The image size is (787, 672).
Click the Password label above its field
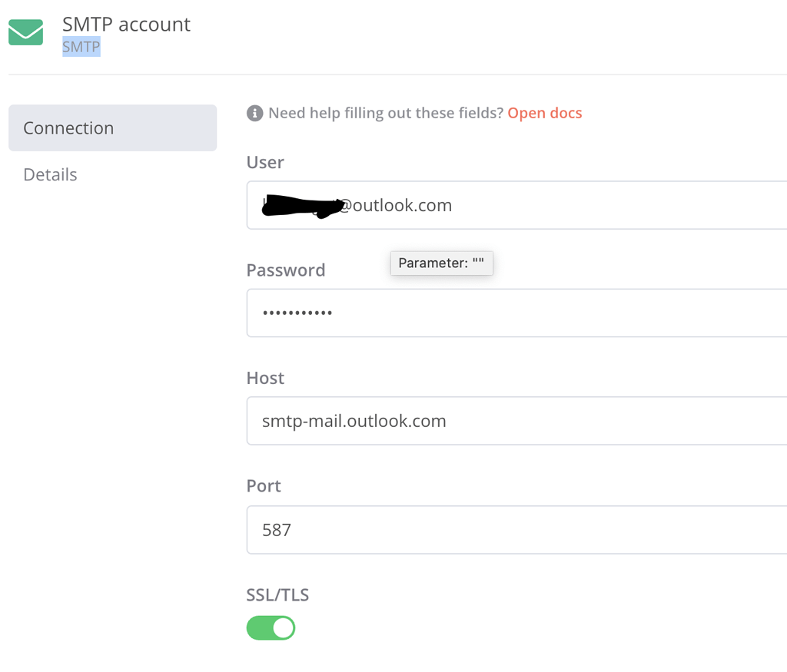[286, 270]
